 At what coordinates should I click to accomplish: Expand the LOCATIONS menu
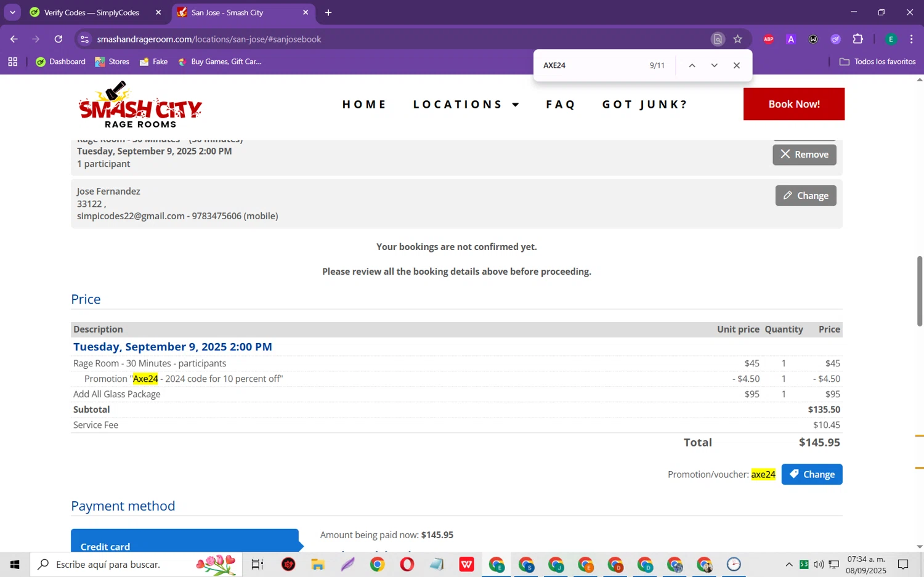(x=466, y=104)
